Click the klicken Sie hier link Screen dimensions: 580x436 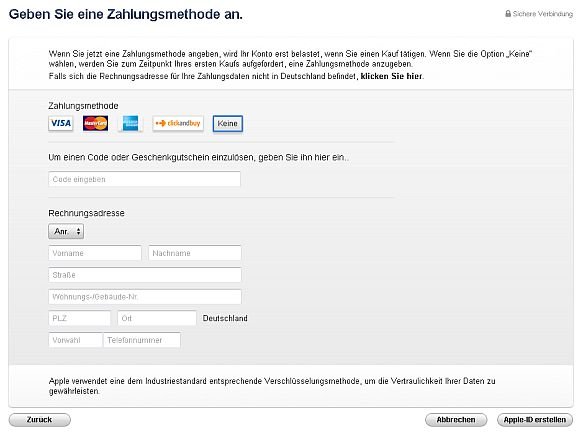coord(391,76)
